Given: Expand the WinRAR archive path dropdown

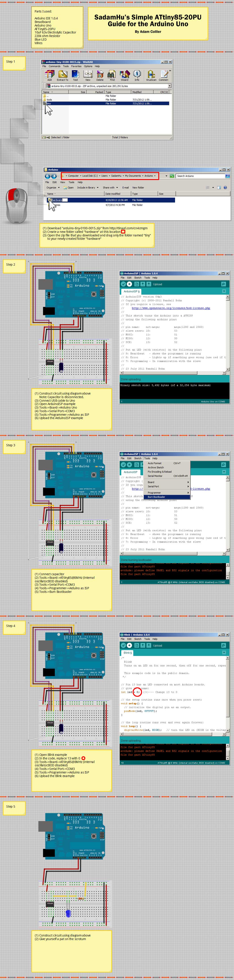Looking at the screenshot, I should click(170, 86).
